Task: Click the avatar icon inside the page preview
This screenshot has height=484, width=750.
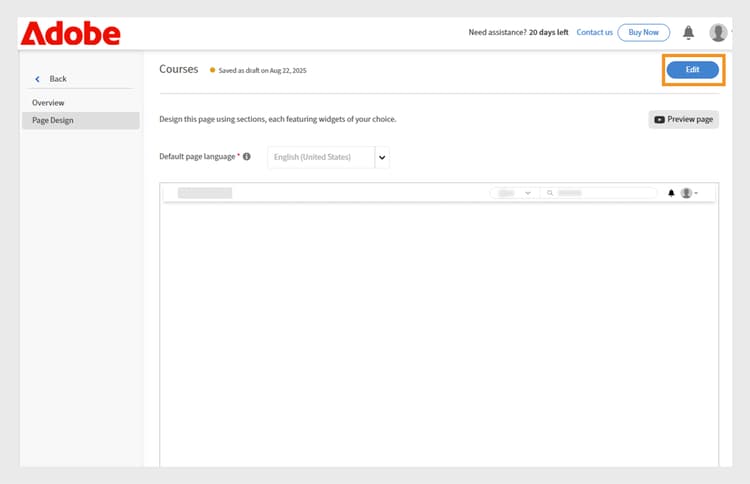Action: pos(686,193)
